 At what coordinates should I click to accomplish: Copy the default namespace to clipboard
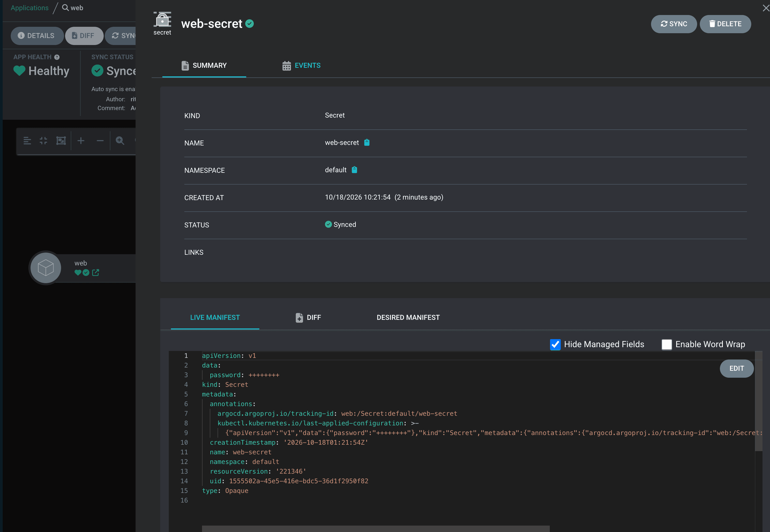354,170
